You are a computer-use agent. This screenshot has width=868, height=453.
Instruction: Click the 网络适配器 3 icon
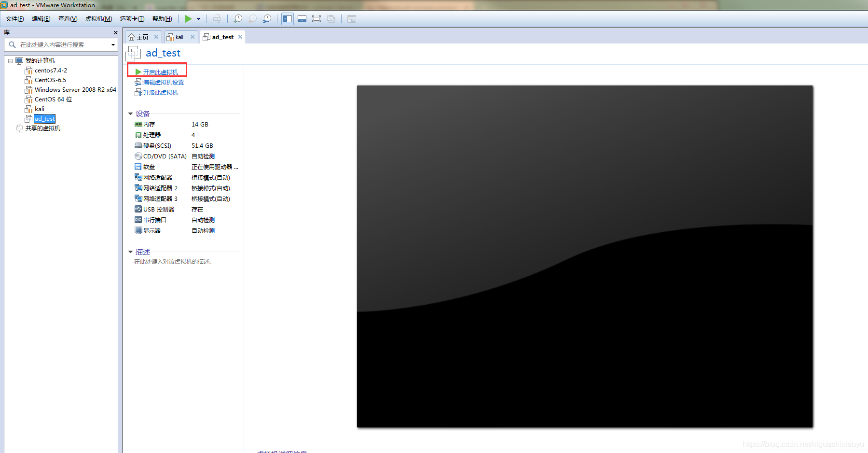pyautogui.click(x=138, y=199)
